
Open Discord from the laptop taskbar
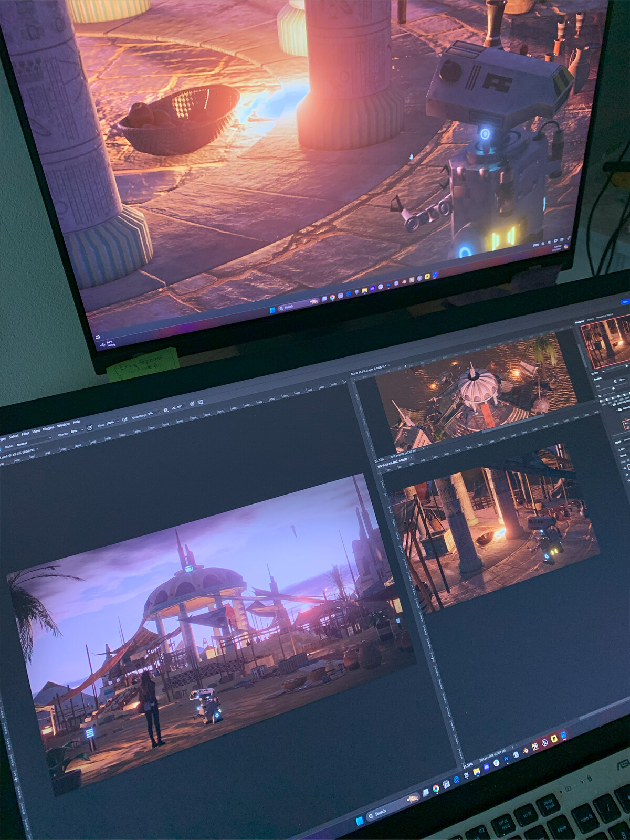pos(486,767)
